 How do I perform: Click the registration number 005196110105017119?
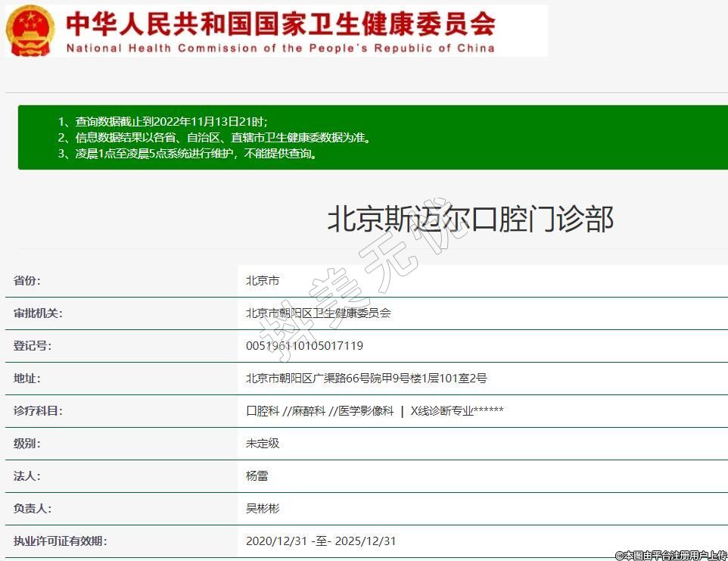[304, 346]
